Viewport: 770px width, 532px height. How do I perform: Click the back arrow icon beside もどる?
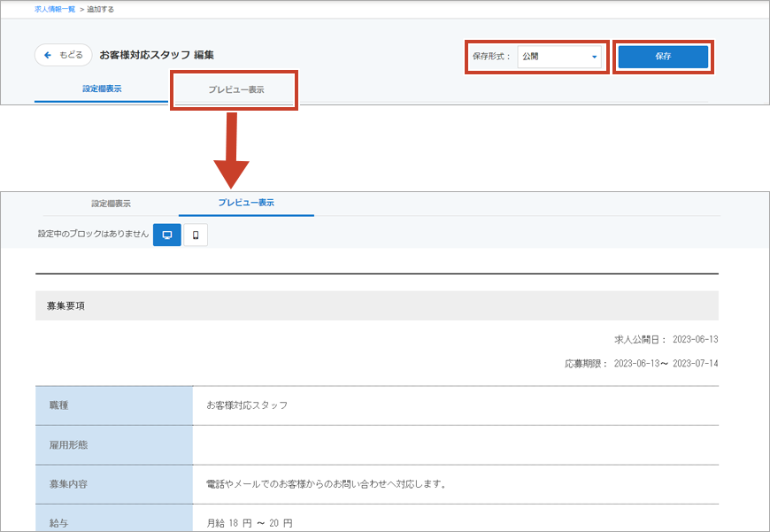(48, 55)
